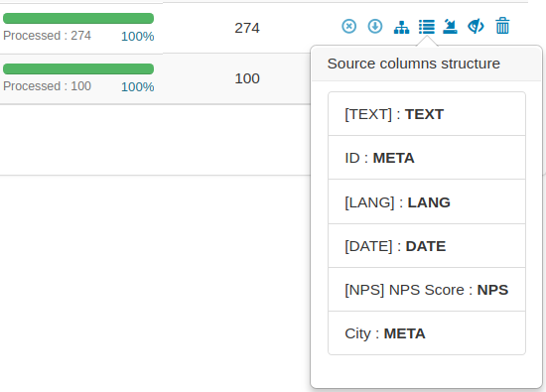Image resolution: width=546 pixels, height=392 pixels.
Task: Click the "Processed : 274" label
Action: (47, 36)
